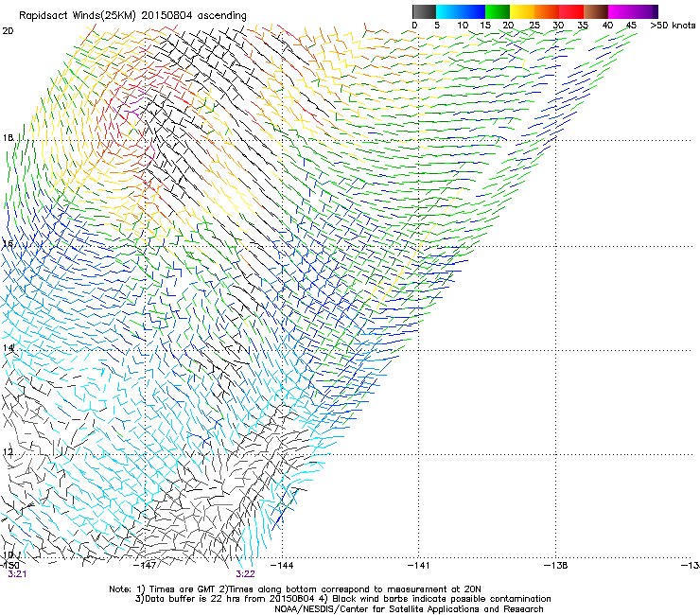Click the '18' latitude axis label
Image resolution: width=700 pixels, height=615 pixels.
point(8,137)
